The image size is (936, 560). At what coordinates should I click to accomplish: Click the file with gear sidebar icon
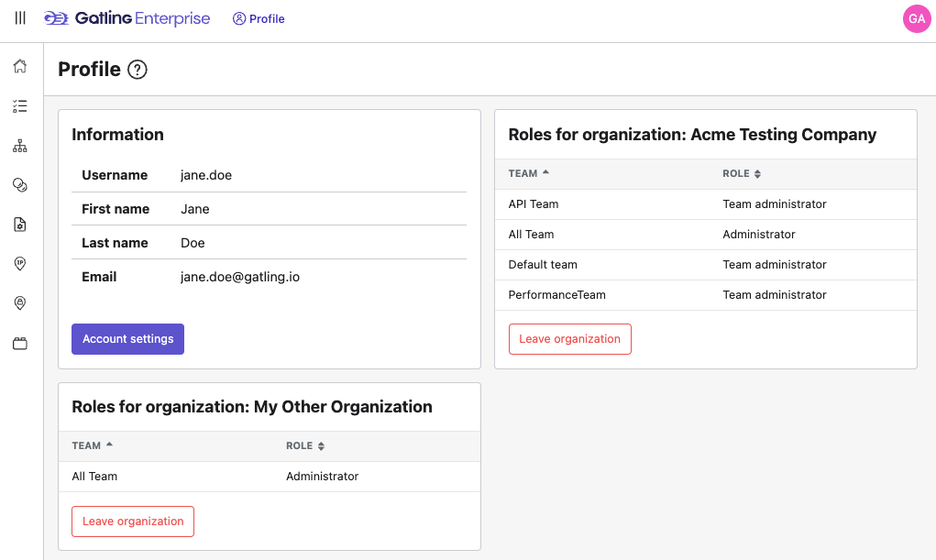(20, 225)
